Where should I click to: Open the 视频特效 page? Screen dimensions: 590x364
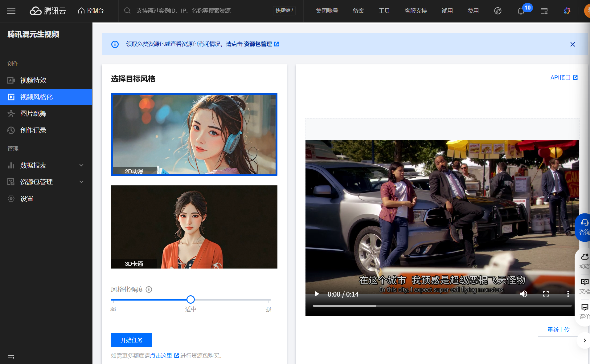[x=46, y=80]
